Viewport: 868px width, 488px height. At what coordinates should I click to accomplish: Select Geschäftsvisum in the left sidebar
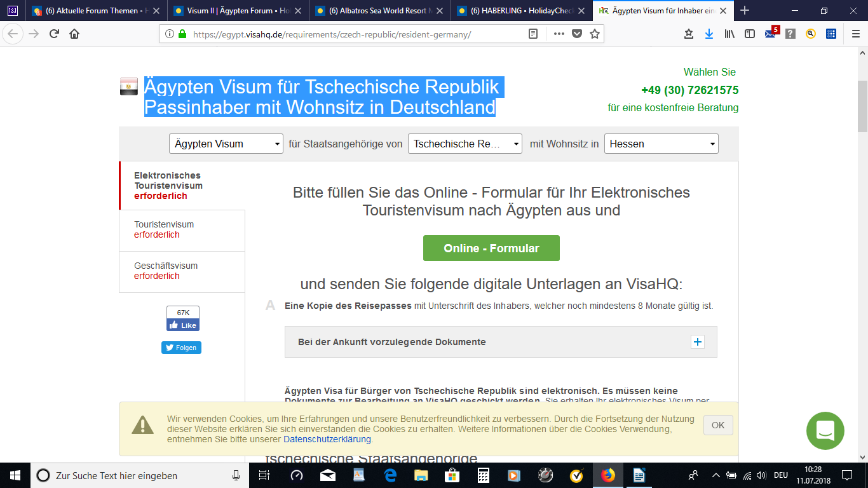pos(165,271)
